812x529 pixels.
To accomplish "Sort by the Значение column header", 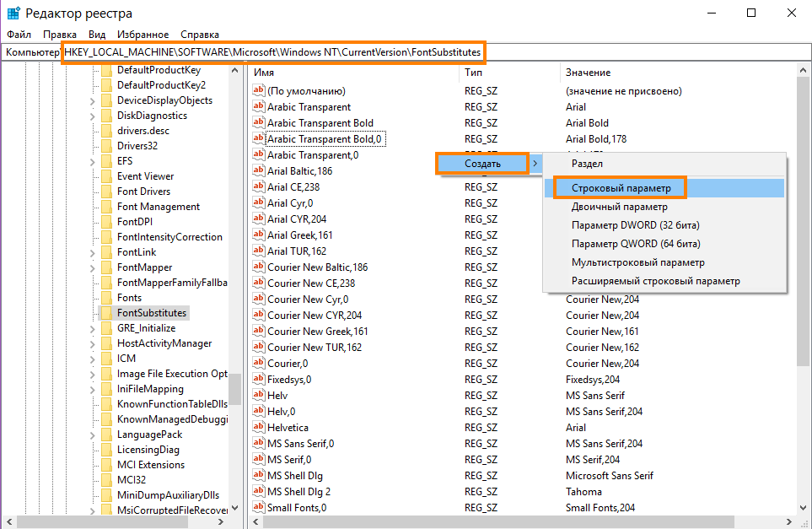I will click(x=677, y=73).
